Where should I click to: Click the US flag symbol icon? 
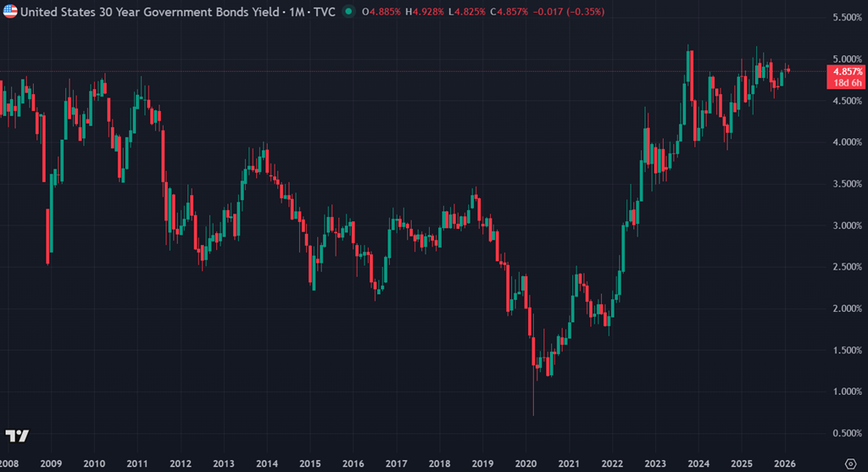pos(11,14)
